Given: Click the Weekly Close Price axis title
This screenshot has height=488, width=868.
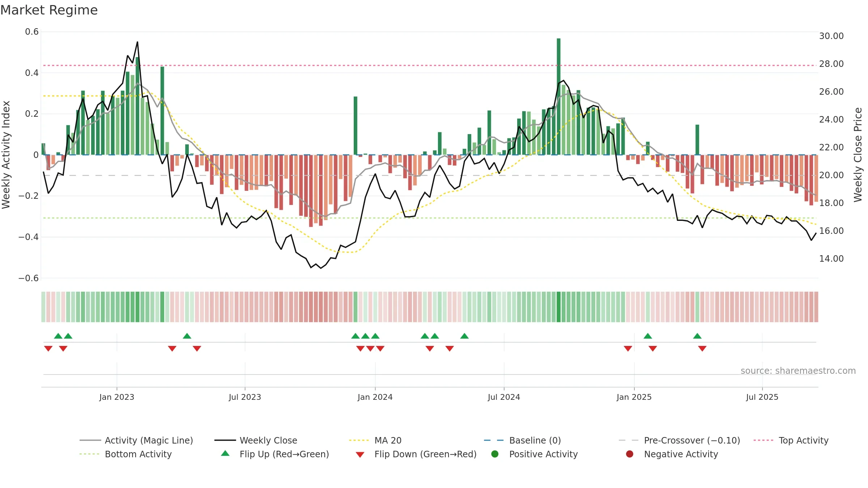Looking at the screenshot, I should 858,155.
